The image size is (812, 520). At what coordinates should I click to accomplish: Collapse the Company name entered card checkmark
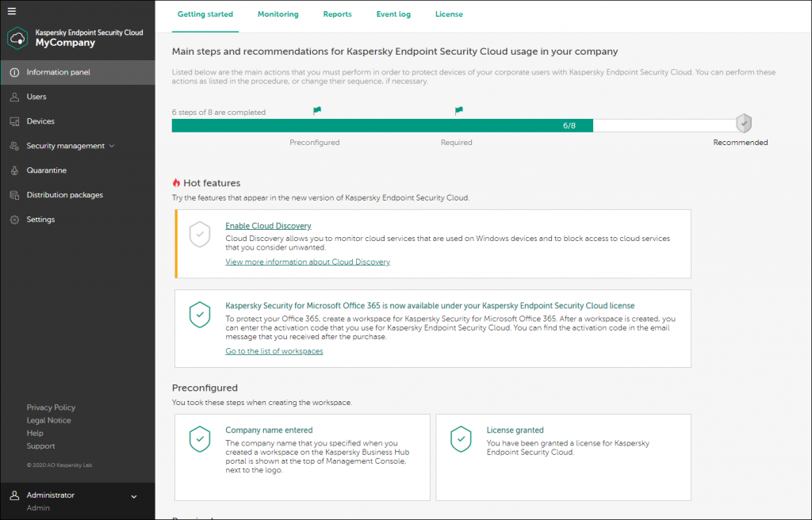click(200, 439)
